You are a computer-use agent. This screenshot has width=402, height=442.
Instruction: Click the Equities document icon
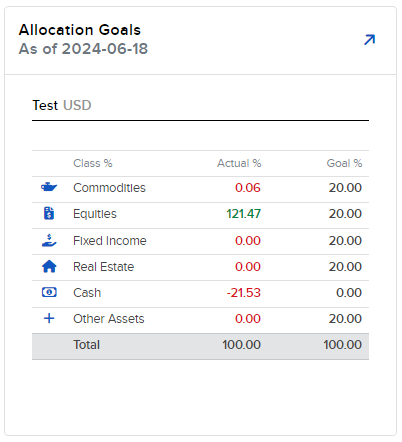(x=49, y=213)
